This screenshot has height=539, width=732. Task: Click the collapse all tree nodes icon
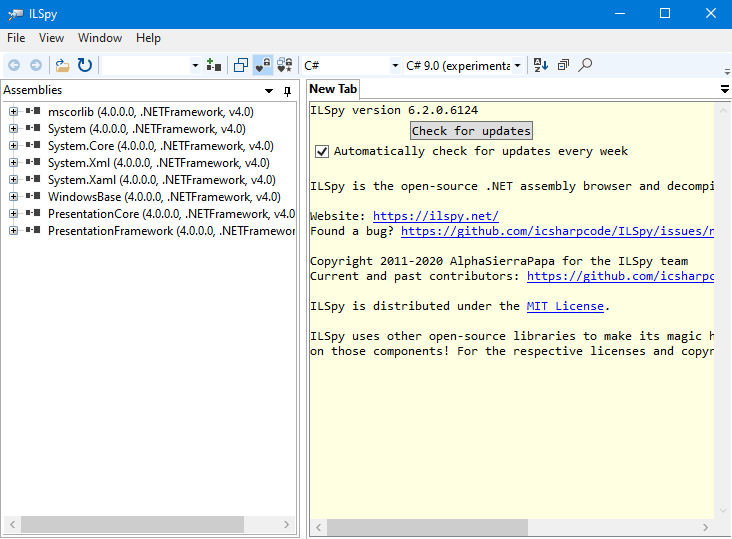tap(563, 65)
